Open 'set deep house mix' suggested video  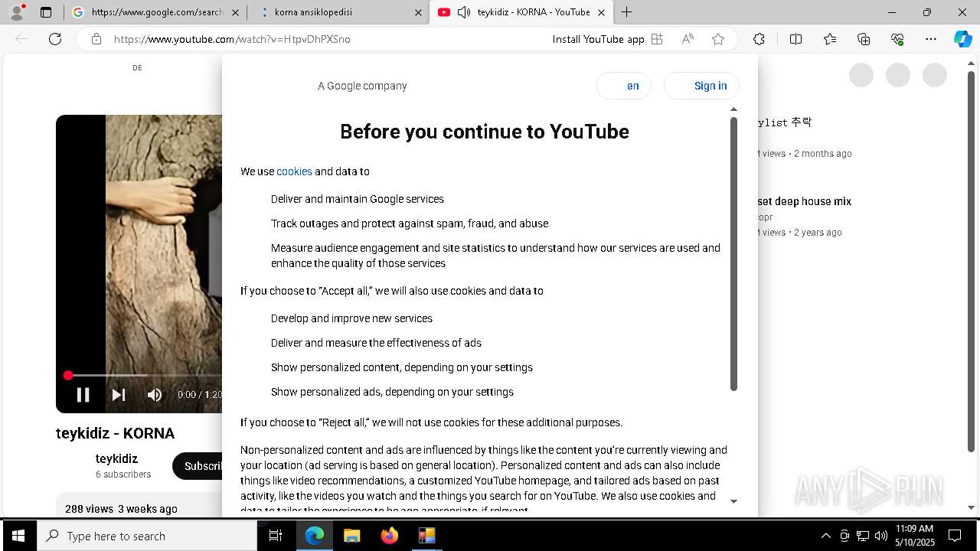[804, 201]
